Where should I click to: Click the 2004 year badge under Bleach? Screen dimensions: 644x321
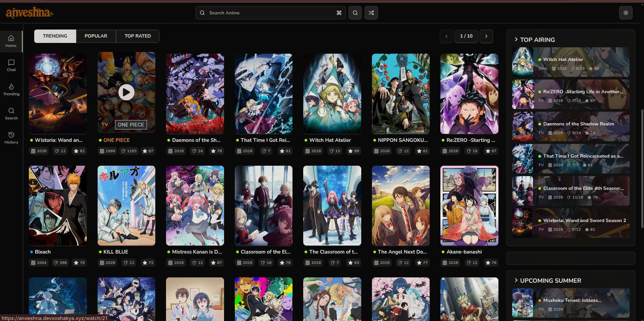click(39, 263)
